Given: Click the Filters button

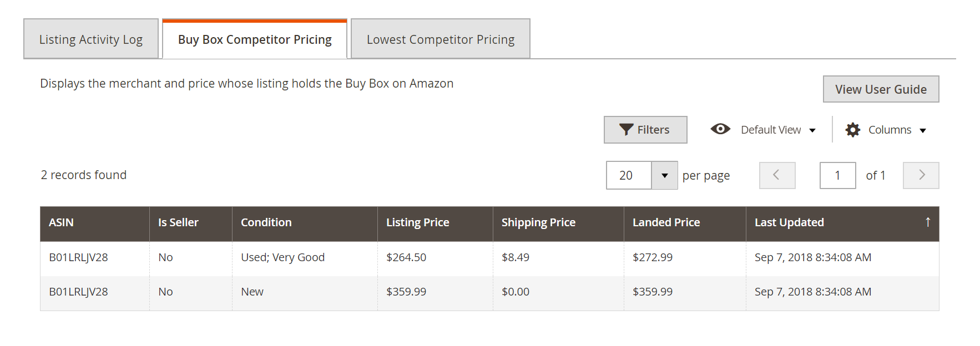Looking at the screenshot, I should coord(645,130).
